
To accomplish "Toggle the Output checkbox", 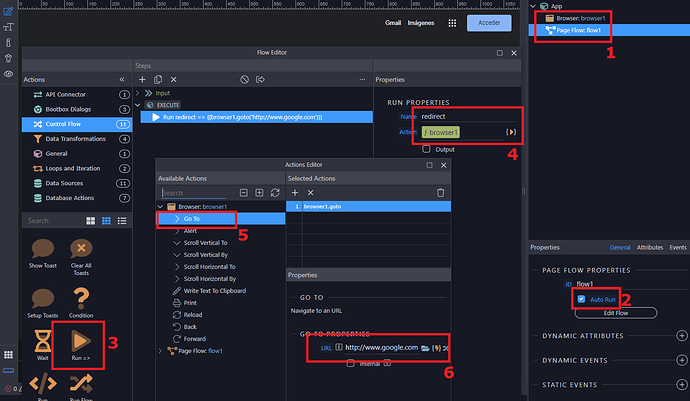I will click(x=426, y=149).
